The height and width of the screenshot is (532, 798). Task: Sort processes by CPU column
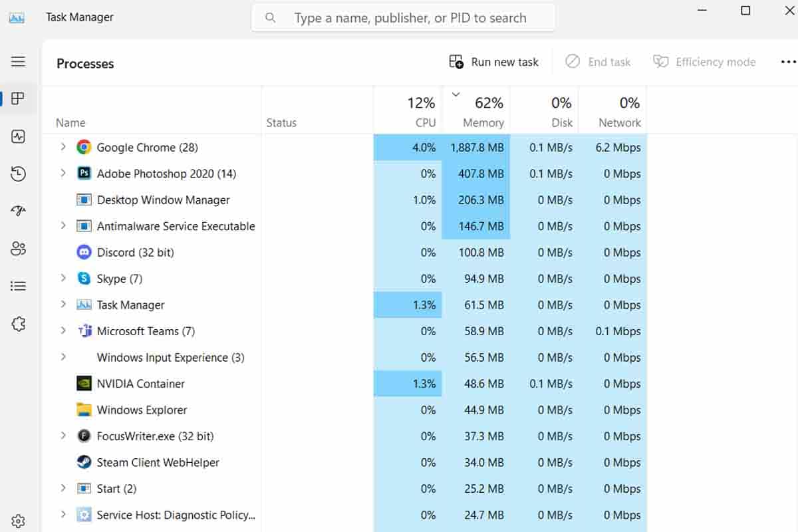[x=408, y=110]
